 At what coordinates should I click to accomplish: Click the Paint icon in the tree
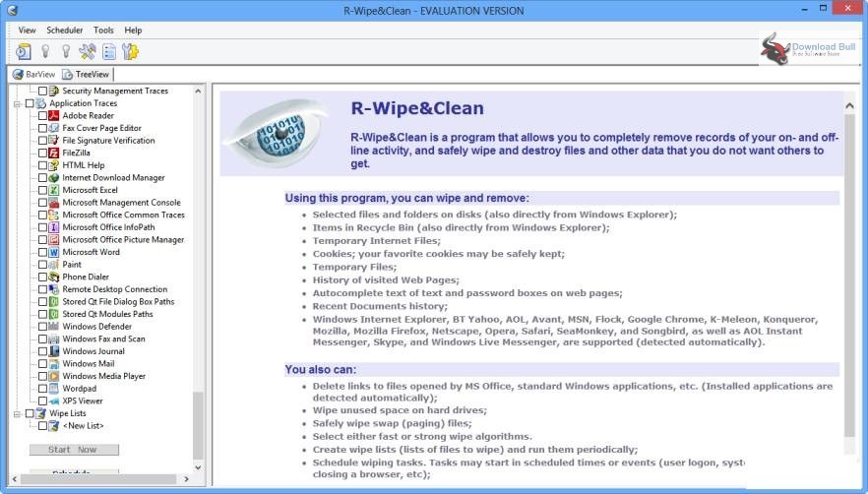54,265
